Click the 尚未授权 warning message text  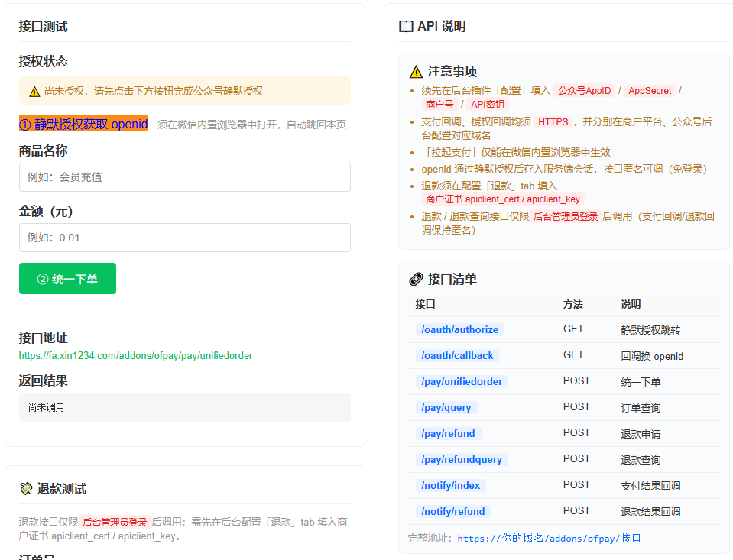pos(154,91)
